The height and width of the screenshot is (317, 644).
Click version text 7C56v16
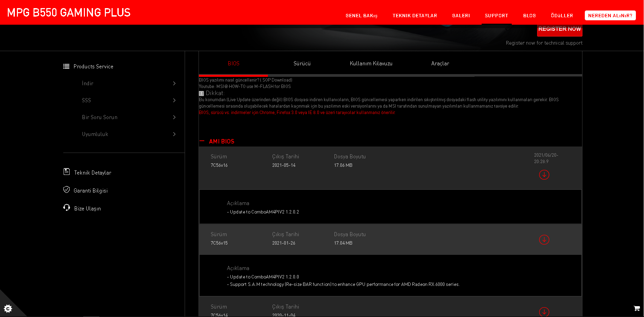pos(219,165)
